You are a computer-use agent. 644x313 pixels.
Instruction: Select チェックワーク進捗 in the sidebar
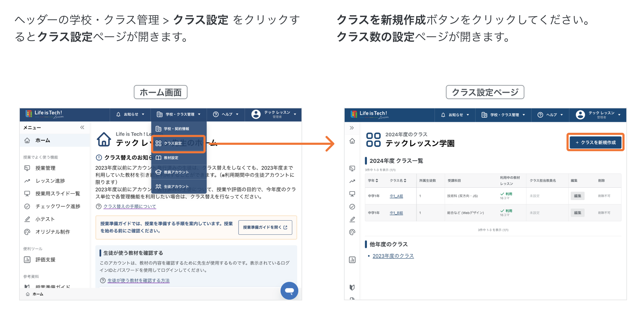(x=58, y=206)
